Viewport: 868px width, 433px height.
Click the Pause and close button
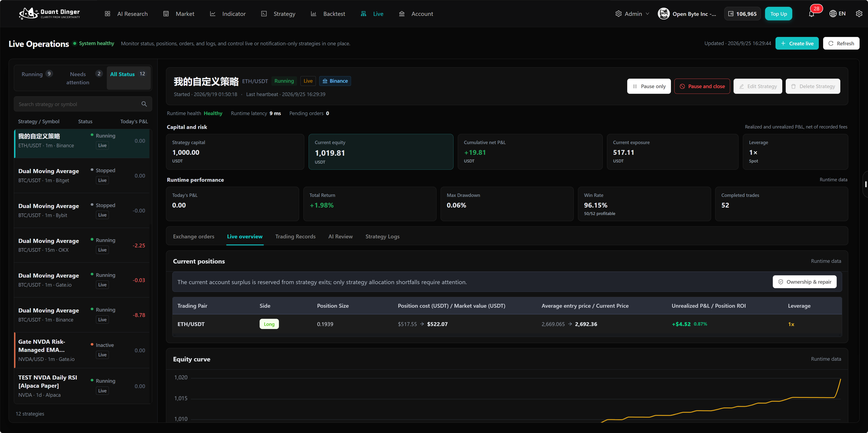point(702,86)
